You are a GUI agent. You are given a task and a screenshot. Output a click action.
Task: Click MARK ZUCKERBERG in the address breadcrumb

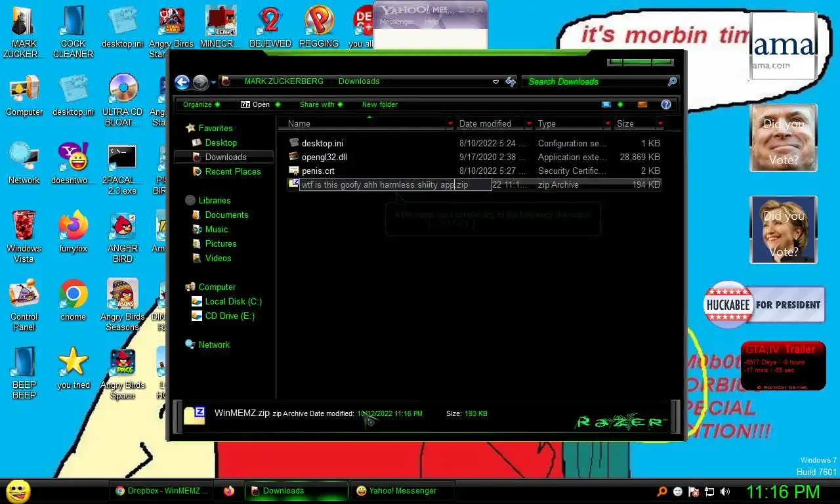tap(283, 81)
